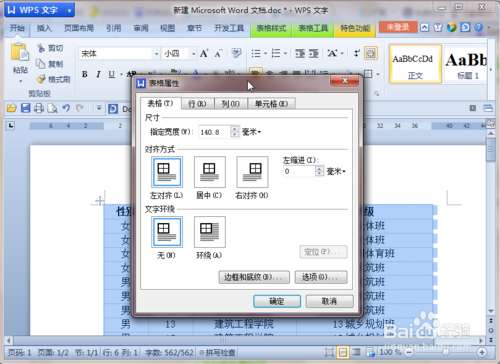The height and width of the screenshot is (364, 500).
Task: Click the Print Preview icon
Action: pyautogui.click(x=52, y=108)
